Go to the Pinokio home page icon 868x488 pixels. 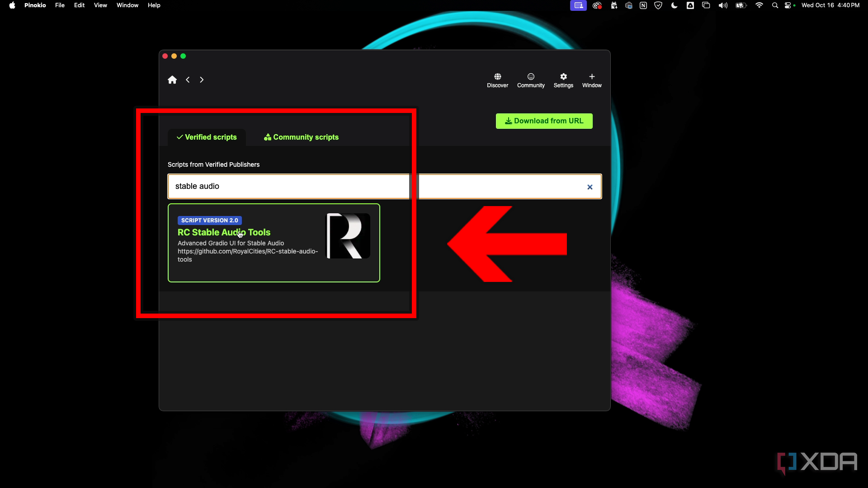tap(172, 80)
